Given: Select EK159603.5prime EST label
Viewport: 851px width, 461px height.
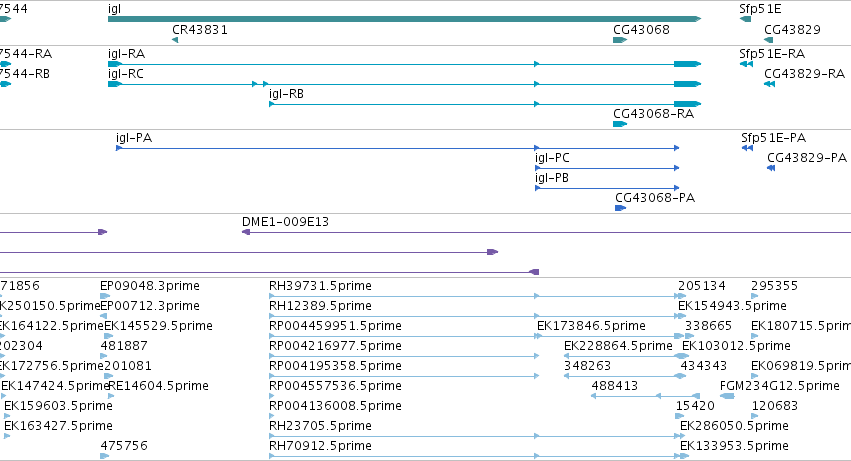Looking at the screenshot, I should [58, 406].
